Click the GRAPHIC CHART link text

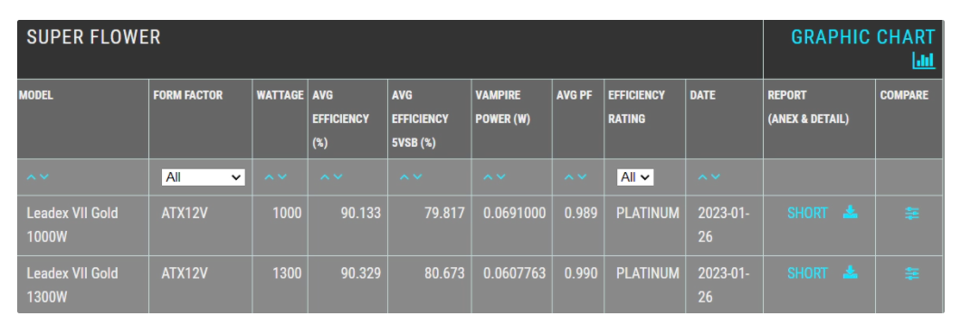coord(863,37)
